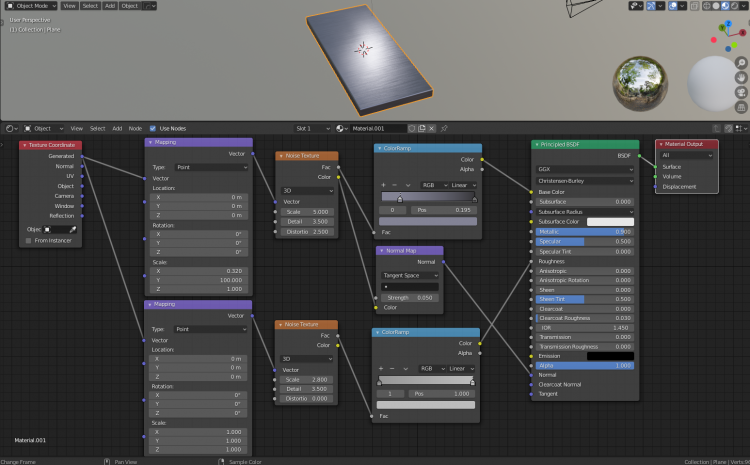Viewport: 750px width, 465px height.
Task: Open the View menu in 3D viewport header
Action: click(x=69, y=5)
